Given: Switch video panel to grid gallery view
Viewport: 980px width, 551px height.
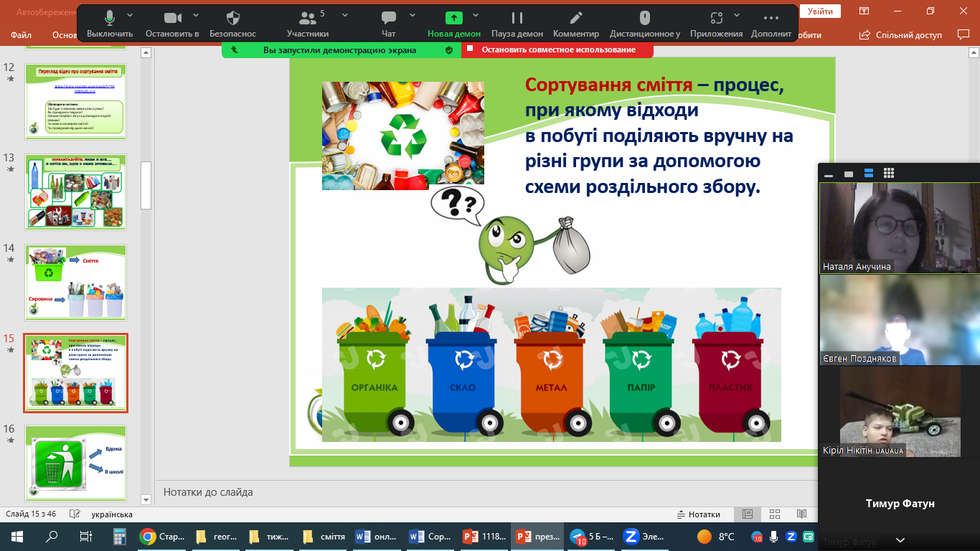Looking at the screenshot, I should pyautogui.click(x=888, y=173).
